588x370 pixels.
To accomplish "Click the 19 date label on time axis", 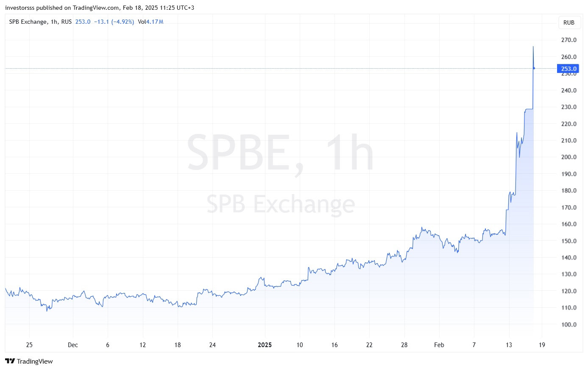I will point(542,345).
